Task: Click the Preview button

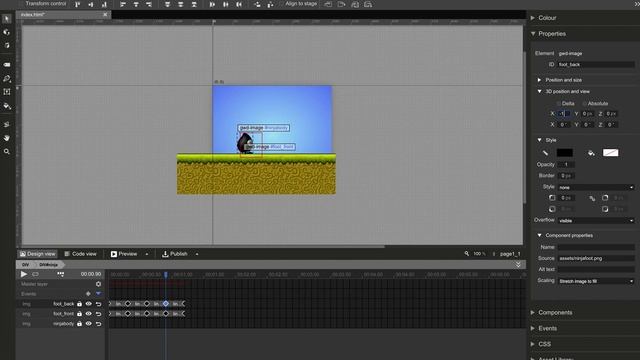Action: tap(124, 254)
